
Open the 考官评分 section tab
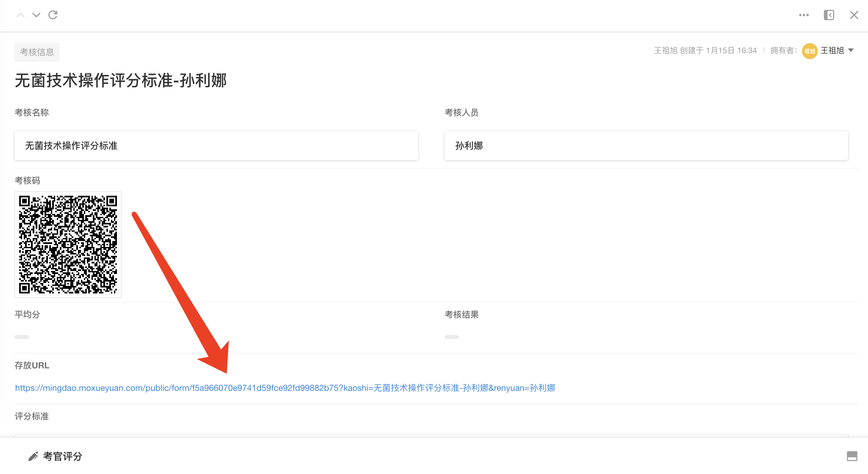63,457
